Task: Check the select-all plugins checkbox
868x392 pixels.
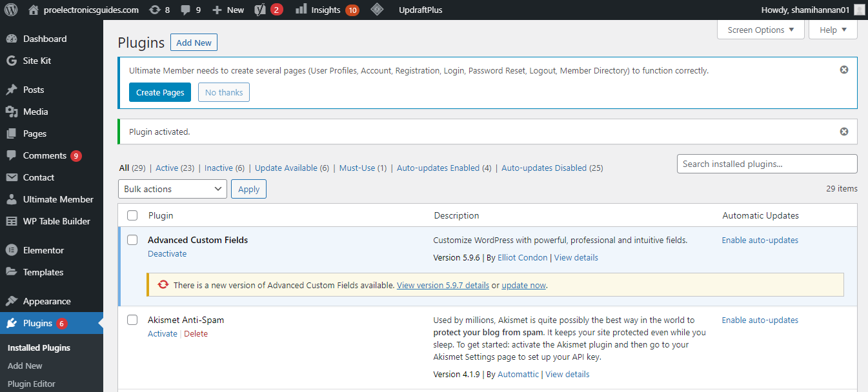Action: click(x=132, y=215)
